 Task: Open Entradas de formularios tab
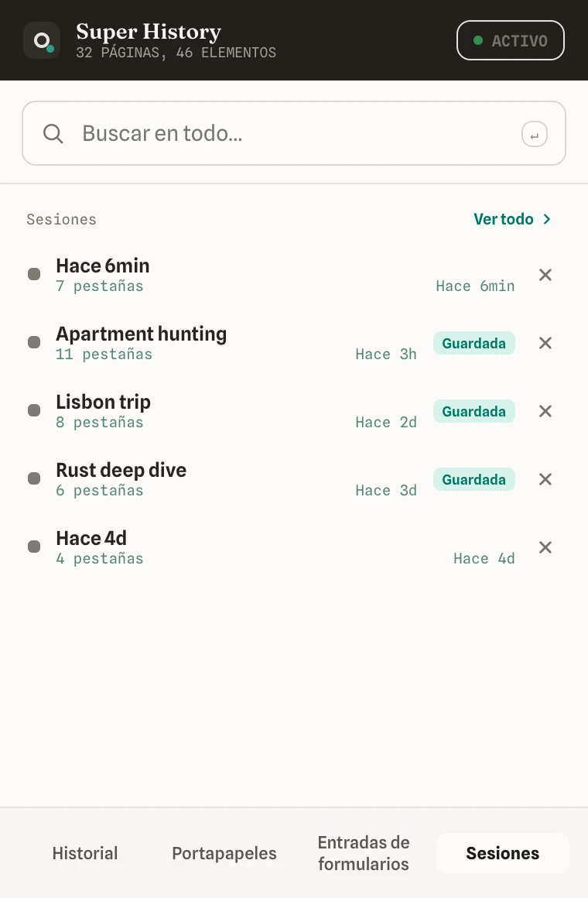pyautogui.click(x=364, y=853)
